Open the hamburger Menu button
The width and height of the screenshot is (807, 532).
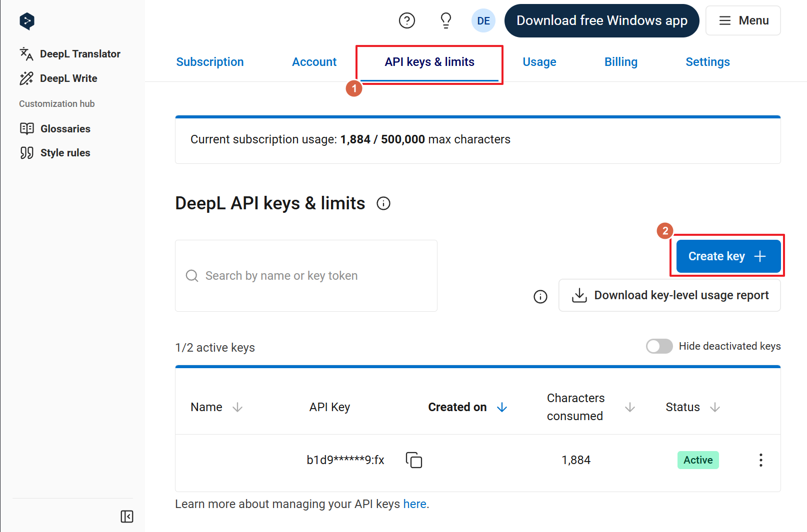[743, 20]
